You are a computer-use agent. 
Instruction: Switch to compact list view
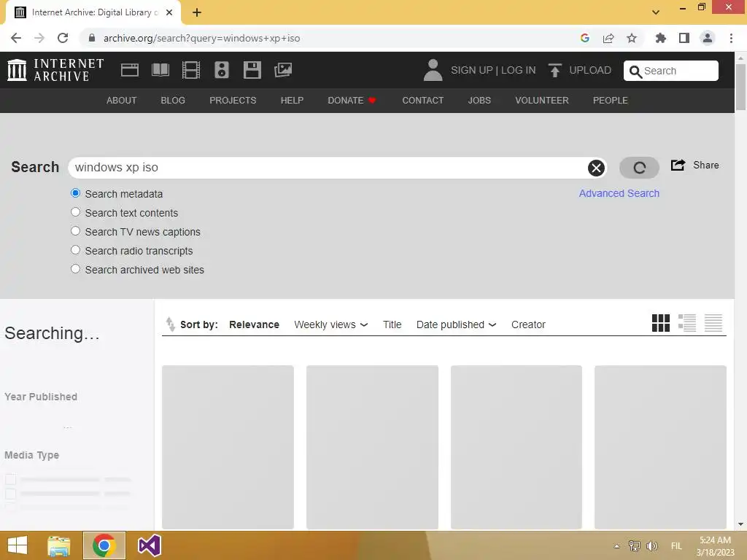(x=713, y=323)
